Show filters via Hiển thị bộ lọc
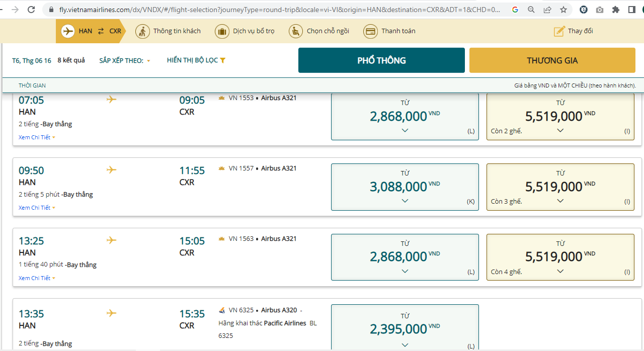 196,60
